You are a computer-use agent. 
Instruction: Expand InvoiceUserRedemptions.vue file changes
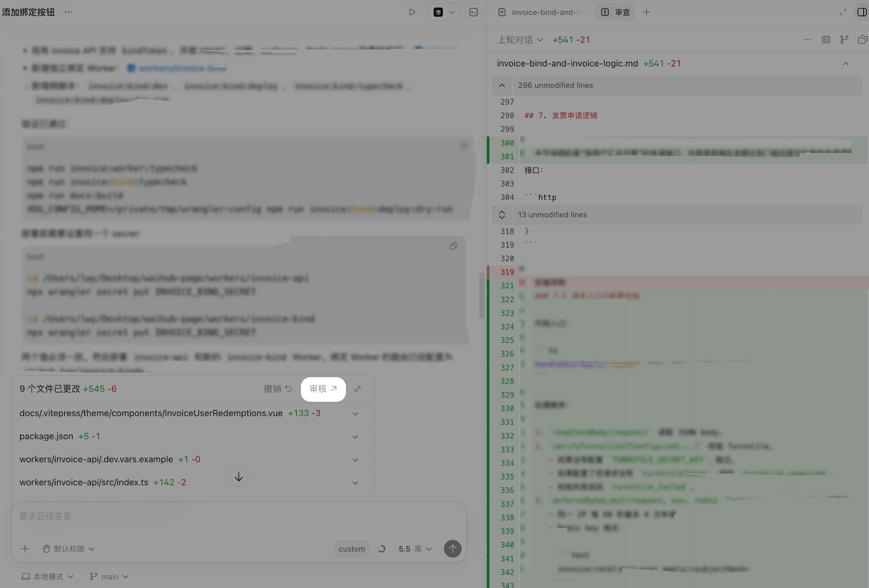355,414
